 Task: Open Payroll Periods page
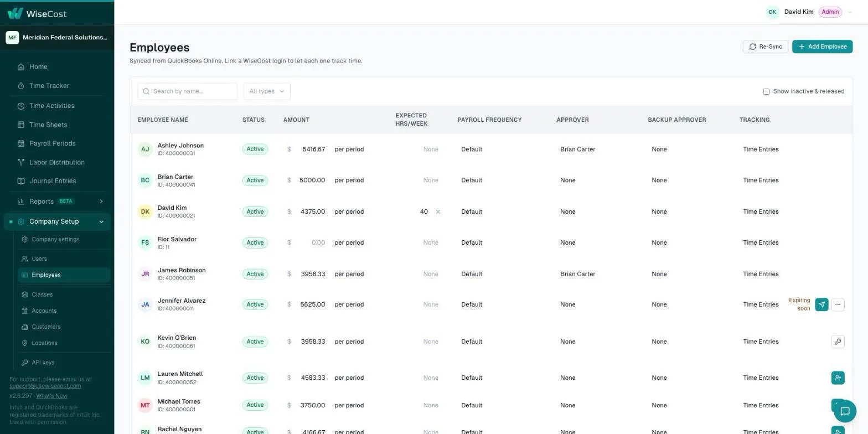(x=53, y=143)
